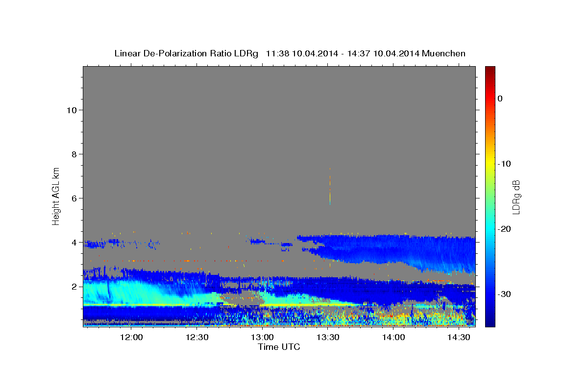This screenshot has height=392, width=588.
Task: Click the height tick label '6'
Action: pos(74,198)
